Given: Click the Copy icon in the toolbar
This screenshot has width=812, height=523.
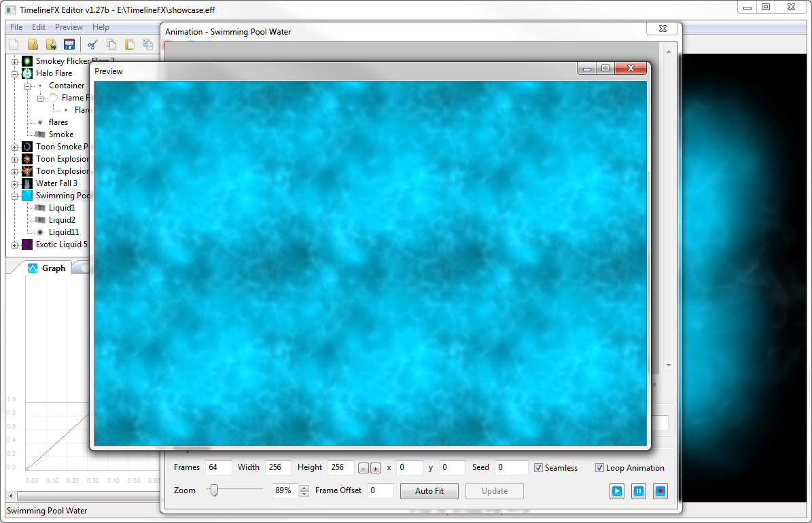Looking at the screenshot, I should point(111,43).
